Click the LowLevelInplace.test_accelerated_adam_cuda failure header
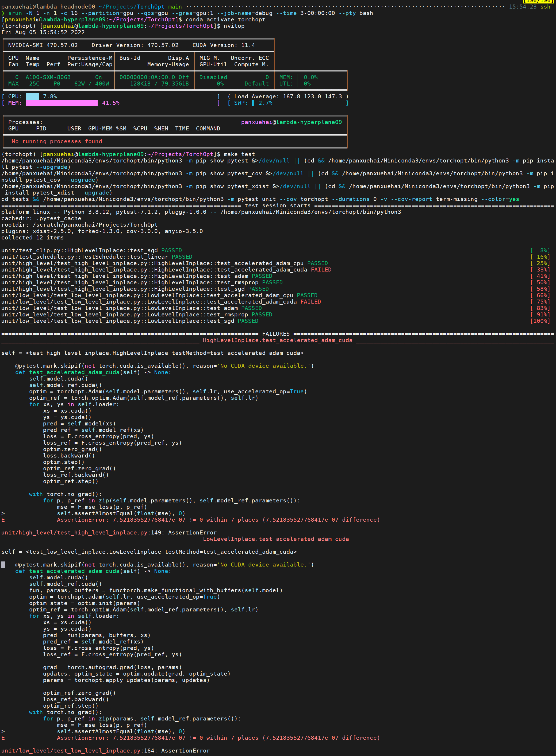This screenshot has height=756, width=556. [x=276, y=539]
